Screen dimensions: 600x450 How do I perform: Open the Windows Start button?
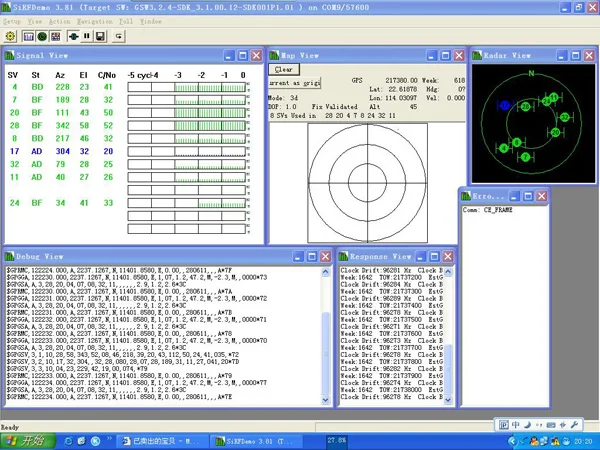coord(28,441)
